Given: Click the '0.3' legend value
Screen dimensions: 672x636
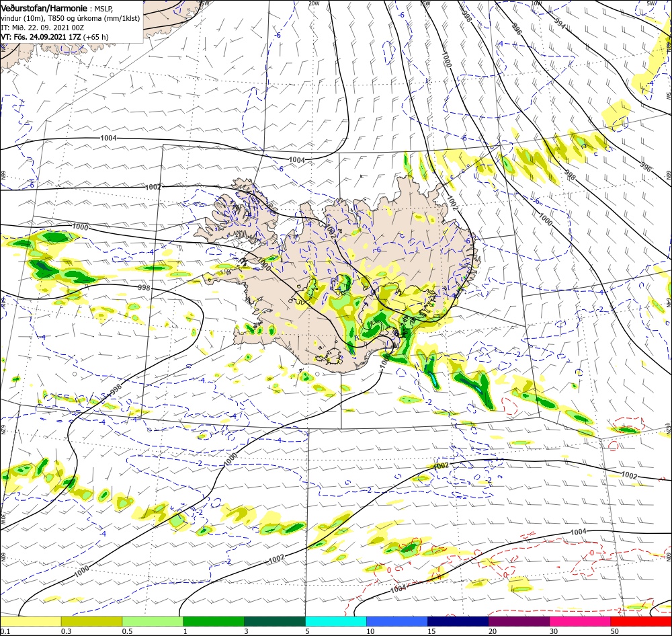Looking at the screenshot, I should click(66, 631).
